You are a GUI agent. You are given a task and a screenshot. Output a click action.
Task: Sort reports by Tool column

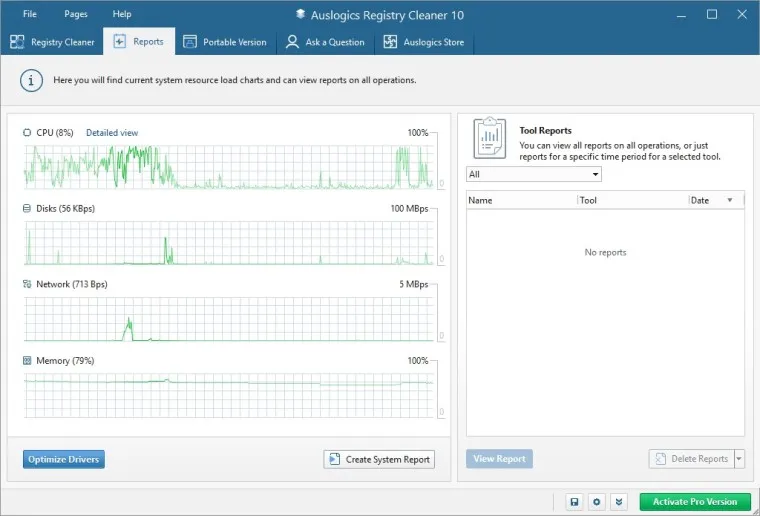633,200
